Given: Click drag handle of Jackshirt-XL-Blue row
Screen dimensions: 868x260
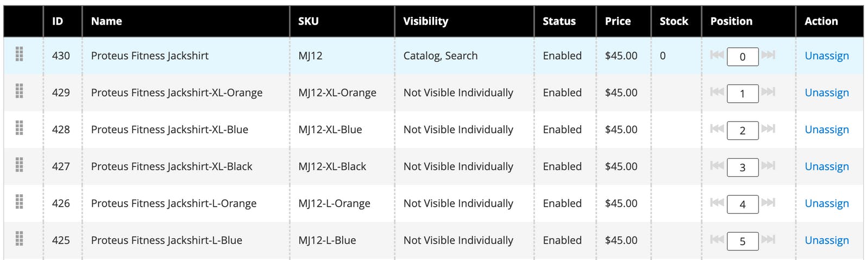Looking at the screenshot, I should 20,128.
